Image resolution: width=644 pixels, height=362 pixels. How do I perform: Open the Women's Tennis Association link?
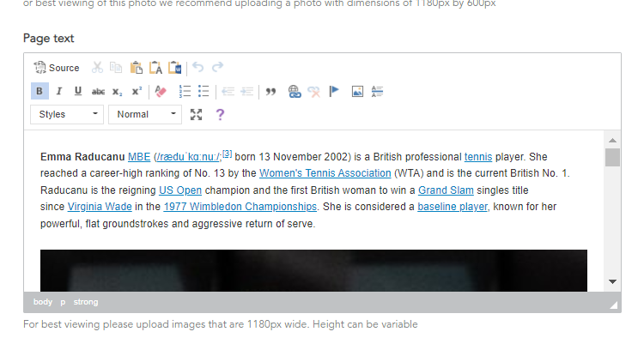[325, 173]
